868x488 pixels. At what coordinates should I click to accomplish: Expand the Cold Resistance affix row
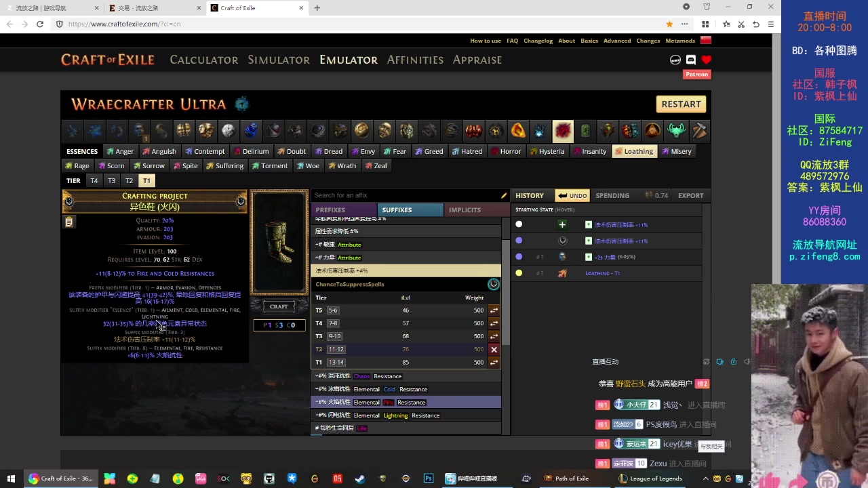click(406, 389)
